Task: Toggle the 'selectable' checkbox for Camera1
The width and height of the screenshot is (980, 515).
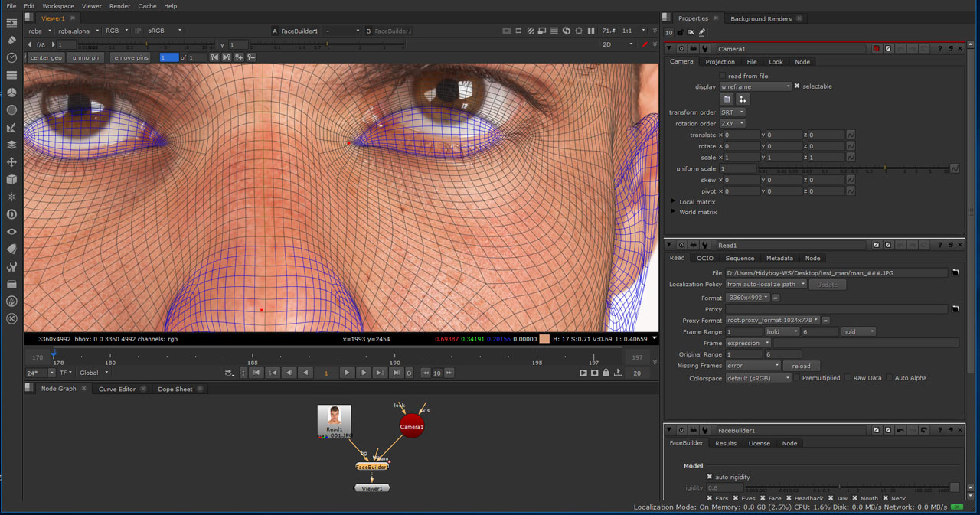Action: click(x=797, y=86)
